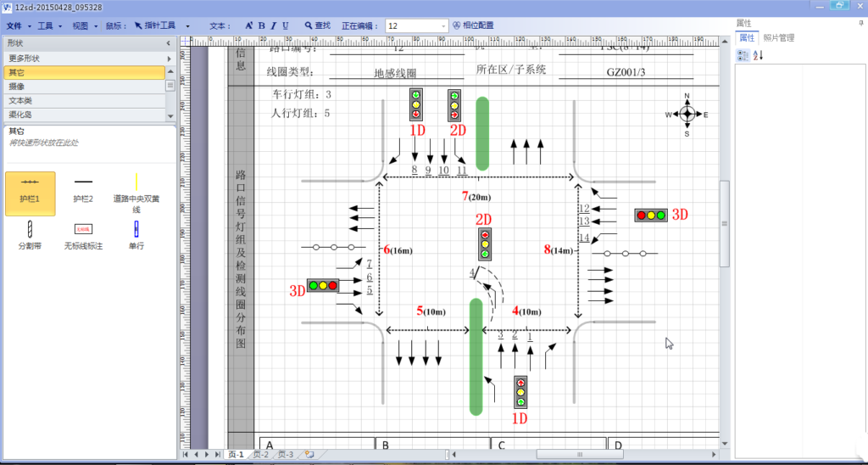Expand the 更多形状 submenu arrow

coord(170,59)
